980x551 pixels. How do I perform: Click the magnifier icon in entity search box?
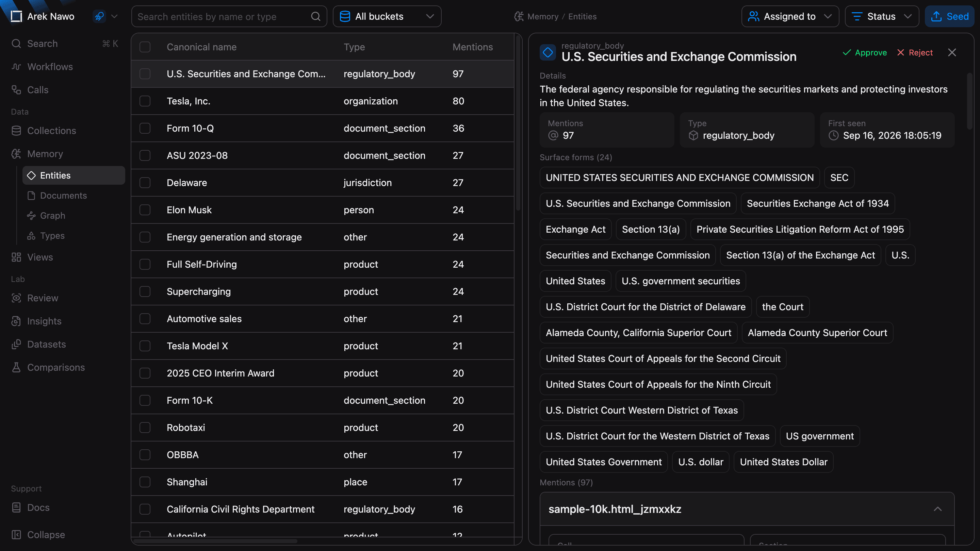pos(315,16)
